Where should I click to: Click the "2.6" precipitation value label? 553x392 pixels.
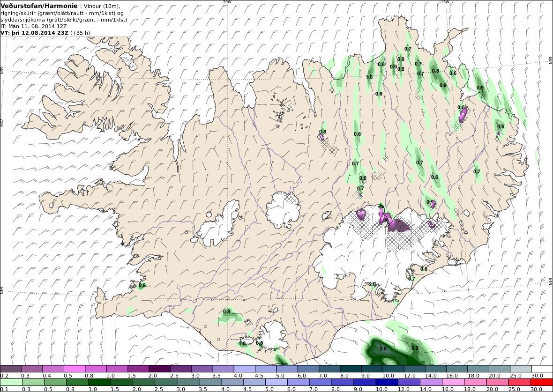373,284
